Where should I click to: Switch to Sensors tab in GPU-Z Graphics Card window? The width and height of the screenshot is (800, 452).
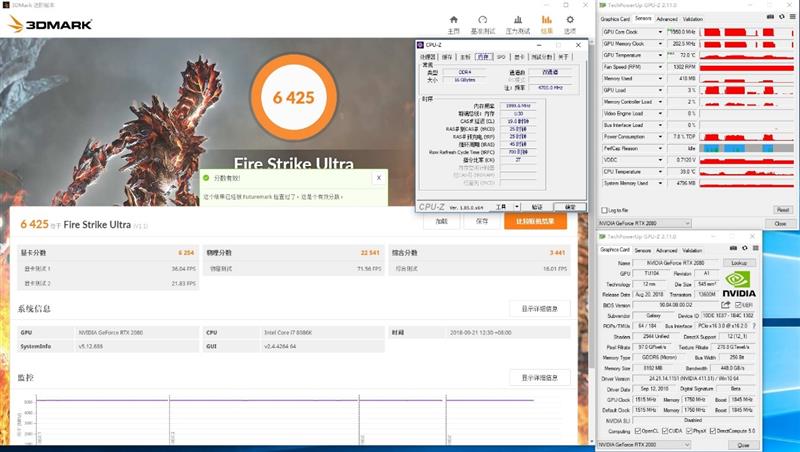[x=643, y=250]
